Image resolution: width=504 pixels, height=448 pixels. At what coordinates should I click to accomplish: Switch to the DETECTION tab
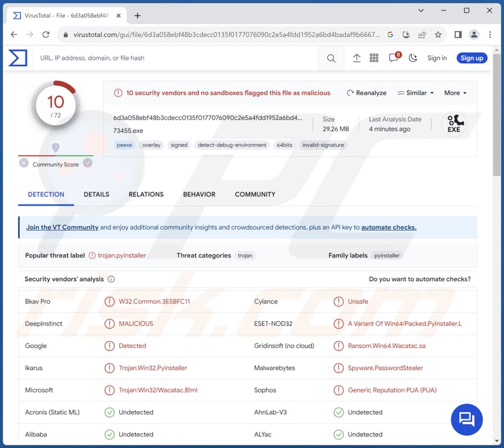click(46, 194)
